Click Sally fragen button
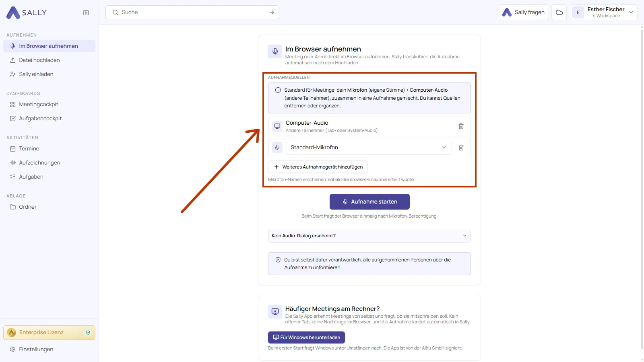 (x=523, y=12)
